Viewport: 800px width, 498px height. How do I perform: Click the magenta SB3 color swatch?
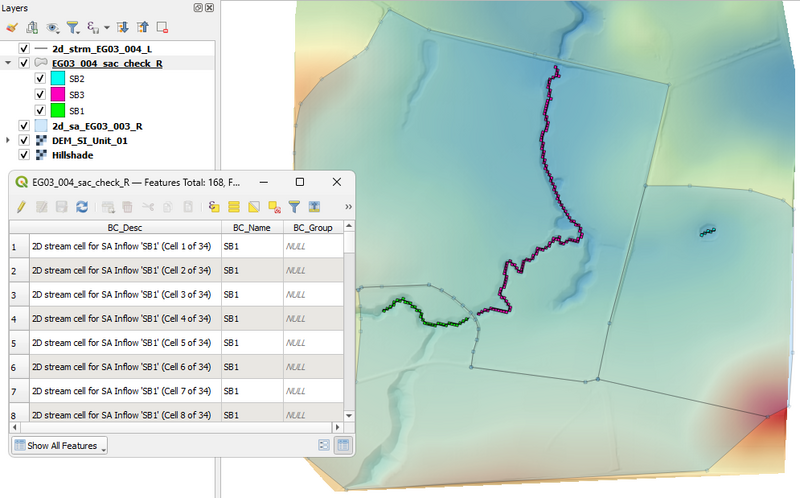click(58, 94)
